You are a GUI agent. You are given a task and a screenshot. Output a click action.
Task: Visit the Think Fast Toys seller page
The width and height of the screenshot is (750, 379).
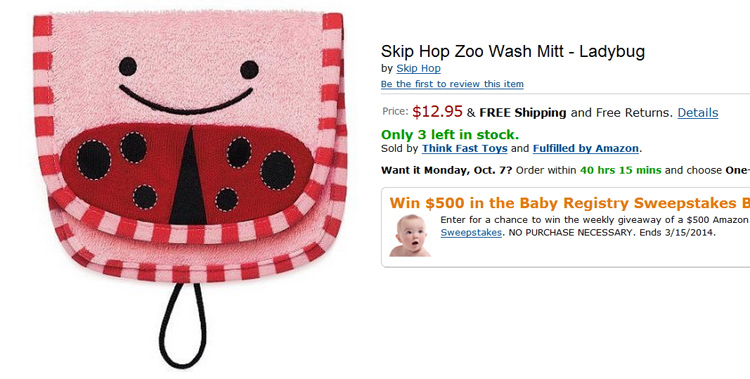coord(464,148)
